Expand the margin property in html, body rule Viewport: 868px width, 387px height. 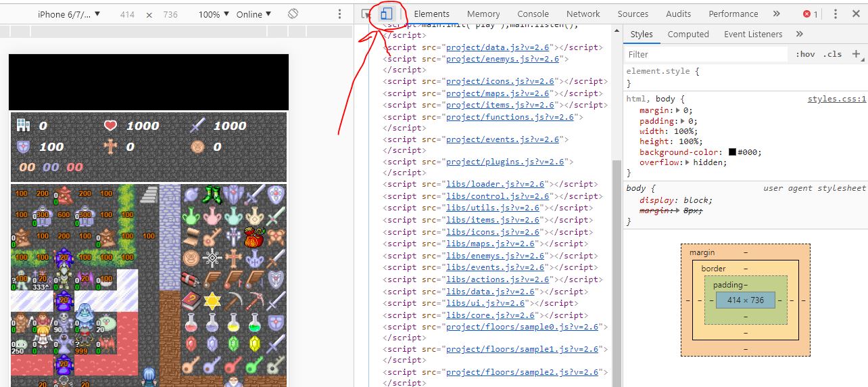point(677,110)
